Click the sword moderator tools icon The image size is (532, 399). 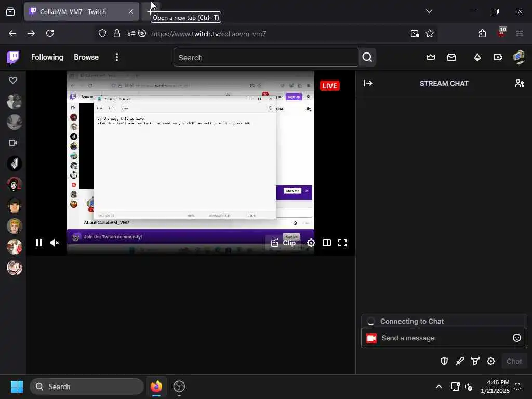[460, 362]
